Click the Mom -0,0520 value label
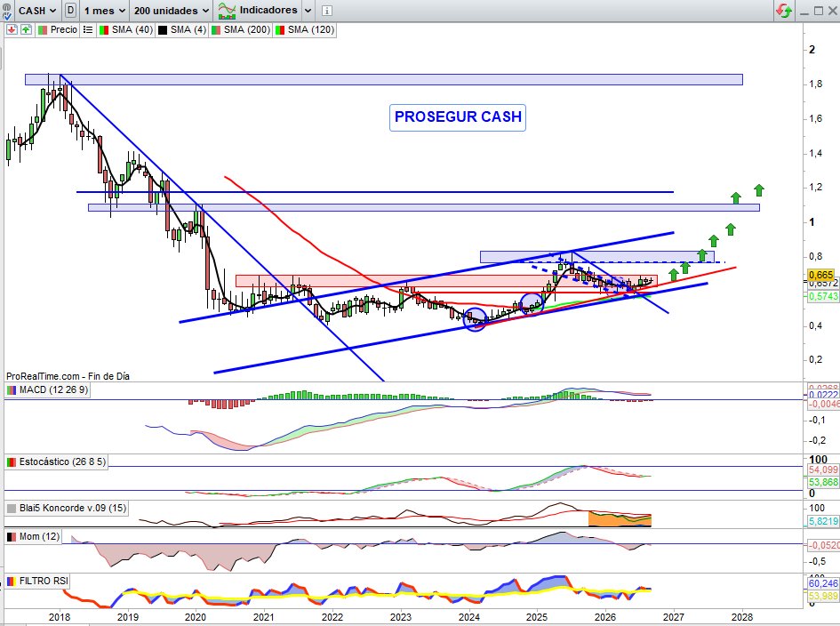Screen dimensions: 840x626 pyautogui.click(x=823, y=545)
